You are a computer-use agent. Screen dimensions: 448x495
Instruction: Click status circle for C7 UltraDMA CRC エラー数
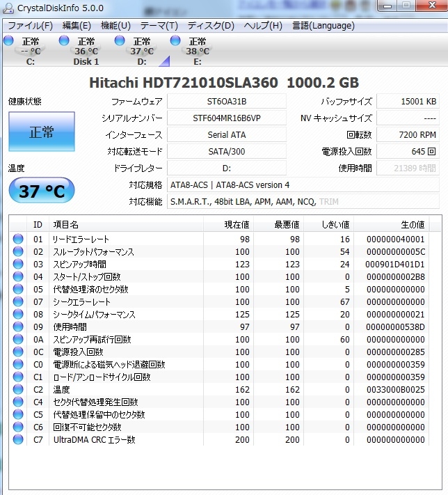point(18,439)
